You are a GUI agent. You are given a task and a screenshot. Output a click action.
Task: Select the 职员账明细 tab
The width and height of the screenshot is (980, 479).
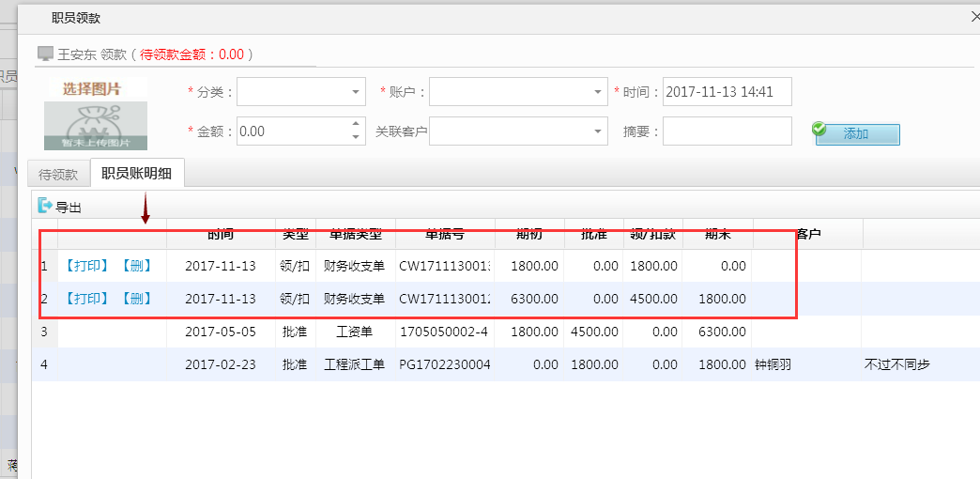coord(137,174)
